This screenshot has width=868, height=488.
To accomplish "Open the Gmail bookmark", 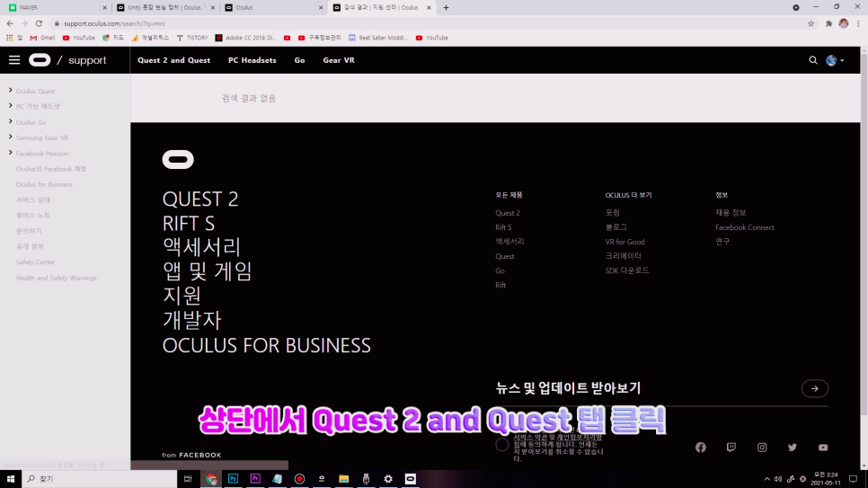I will pos(42,38).
